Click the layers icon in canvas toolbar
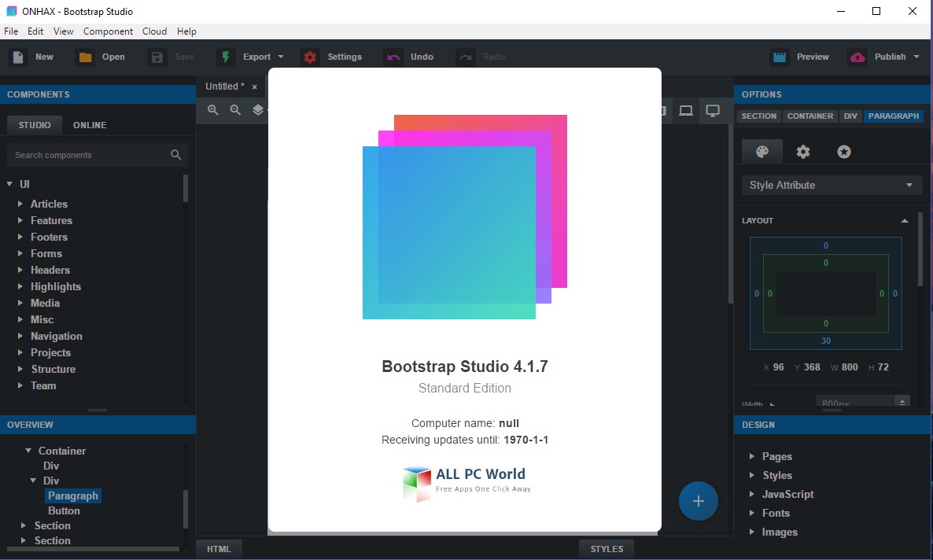 (x=258, y=110)
